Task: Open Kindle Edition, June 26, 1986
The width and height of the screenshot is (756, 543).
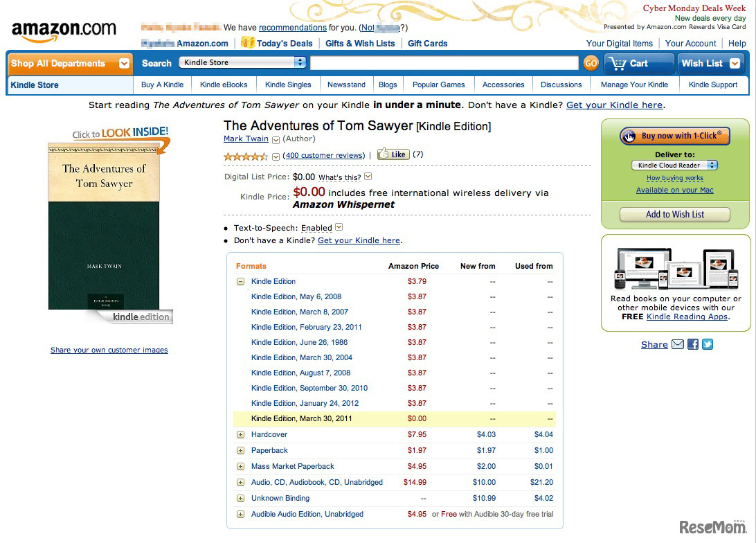Action: coord(299,342)
